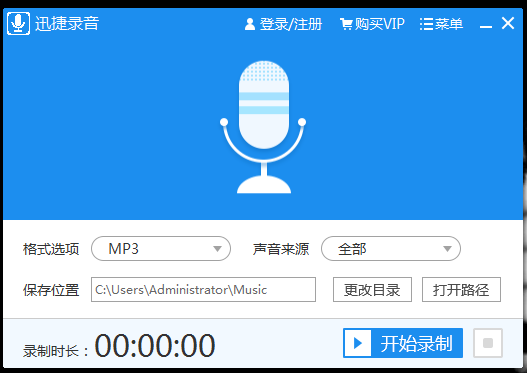This screenshot has width=527, height=373.
Task: Click the 声音来源 label
Action: 281,249
